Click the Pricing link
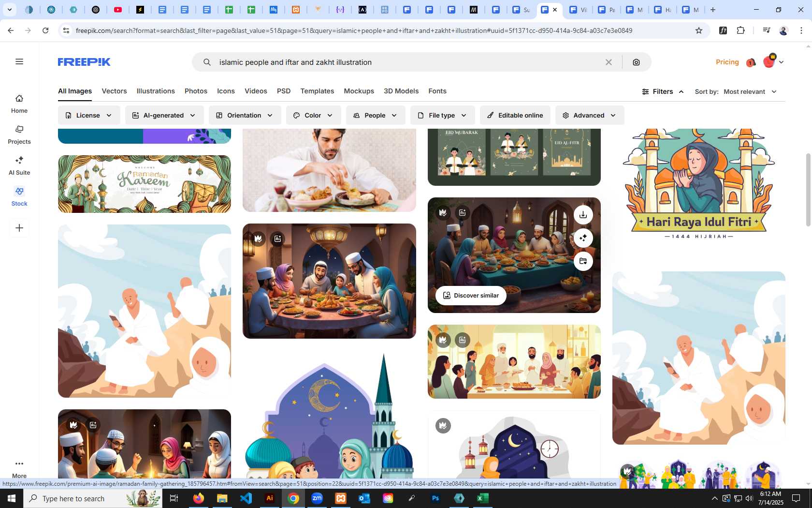 [727, 62]
